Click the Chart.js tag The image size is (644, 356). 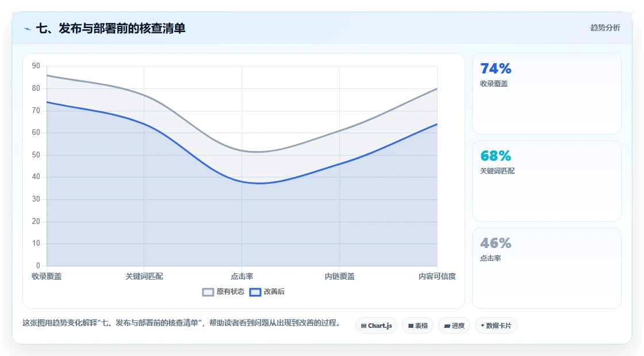click(376, 326)
